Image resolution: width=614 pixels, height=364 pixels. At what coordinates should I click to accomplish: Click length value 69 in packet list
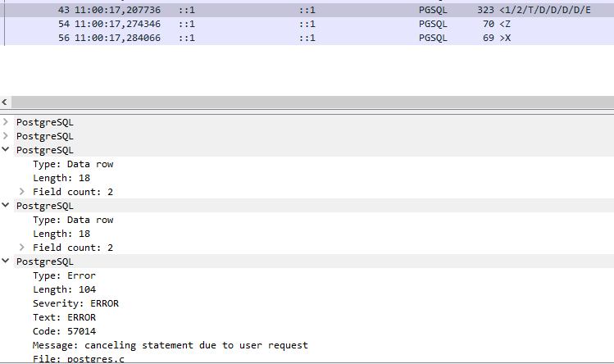489,38
